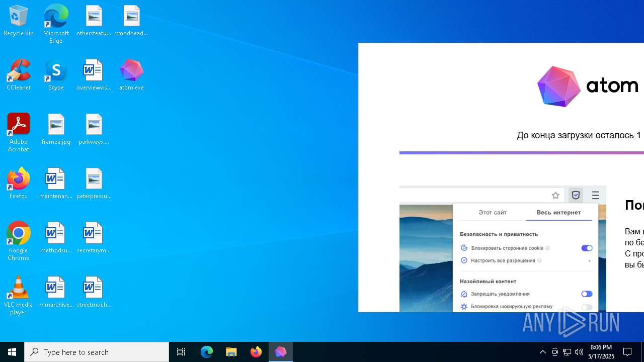The image size is (644, 362).
Task: Open the Windows Start menu
Action: [x=12, y=352]
